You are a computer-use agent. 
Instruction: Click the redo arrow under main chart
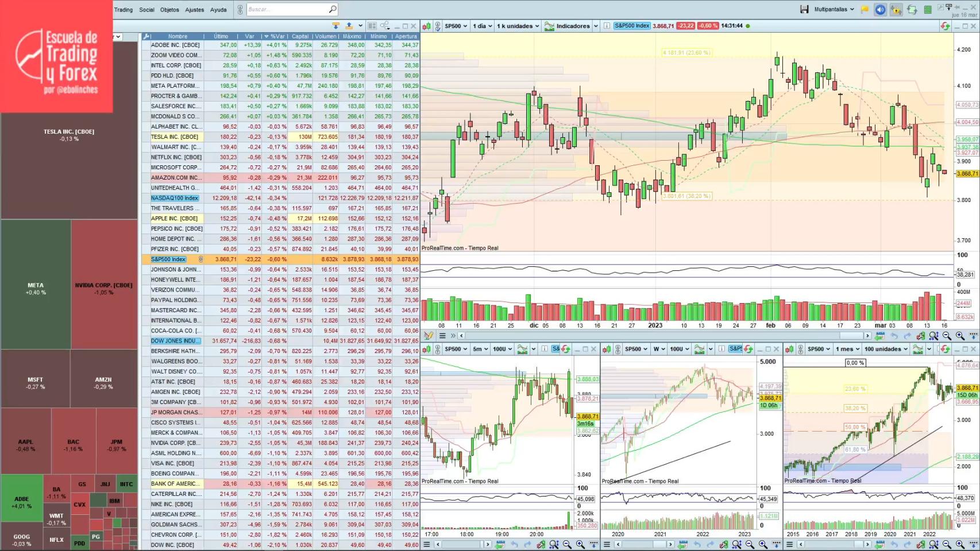[907, 336]
